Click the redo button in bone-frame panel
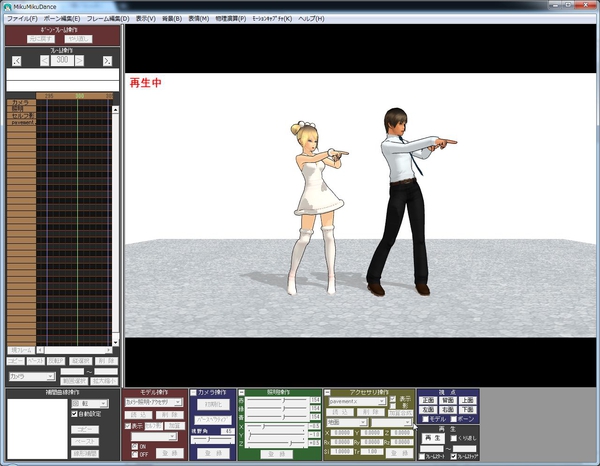 pos(78,39)
